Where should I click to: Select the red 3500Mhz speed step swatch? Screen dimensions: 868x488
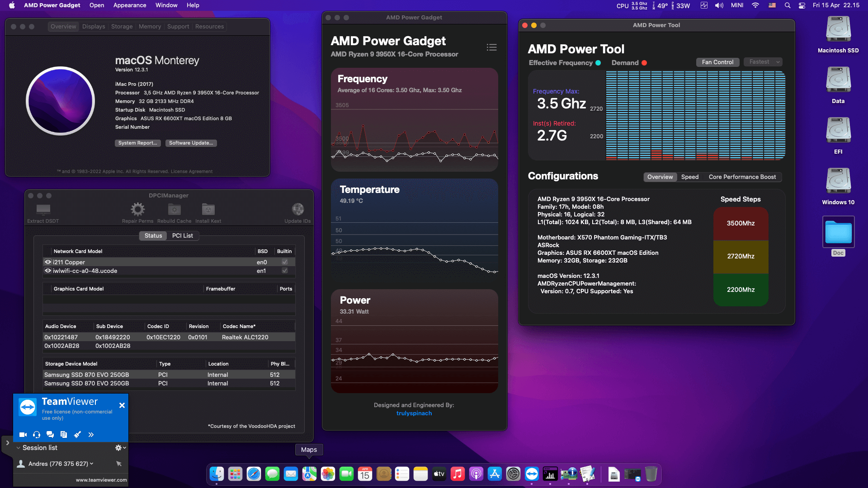point(741,223)
